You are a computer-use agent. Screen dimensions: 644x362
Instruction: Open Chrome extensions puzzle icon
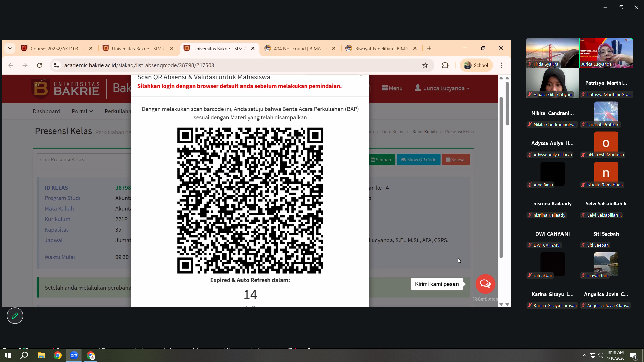[445, 65]
